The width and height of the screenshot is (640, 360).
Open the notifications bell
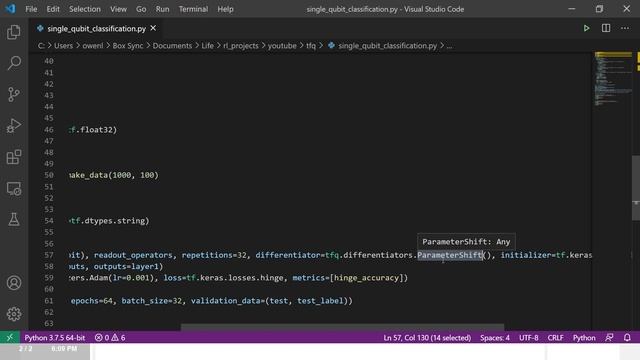coord(627,338)
